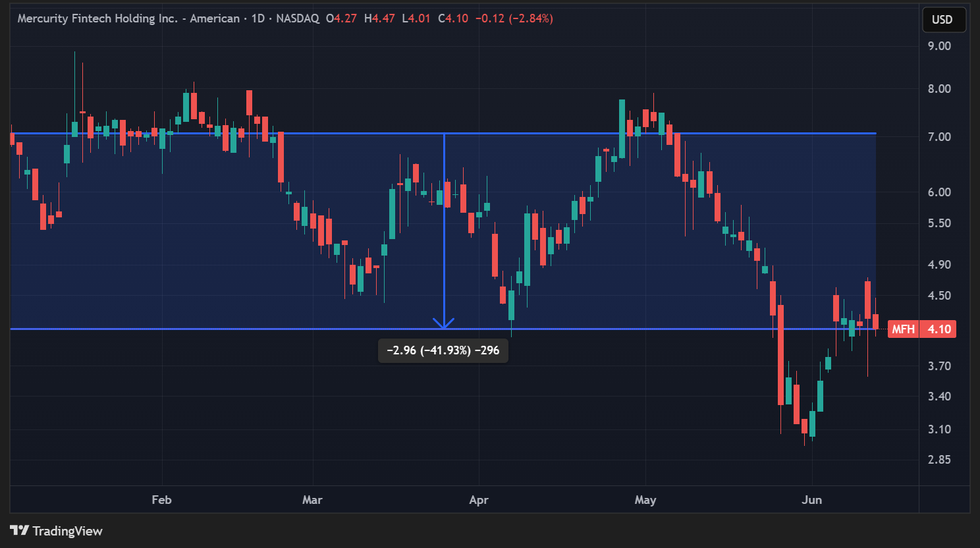Click the TradingView logo icon
Image resolution: width=980 pixels, height=548 pixels.
(x=19, y=531)
